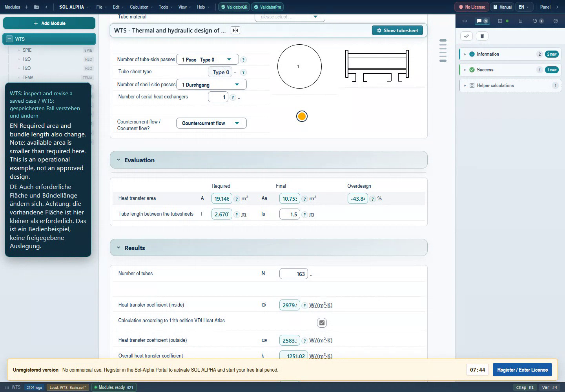Click help icon beside required area A
Viewport: 565px width, 392px height.
[x=237, y=199]
